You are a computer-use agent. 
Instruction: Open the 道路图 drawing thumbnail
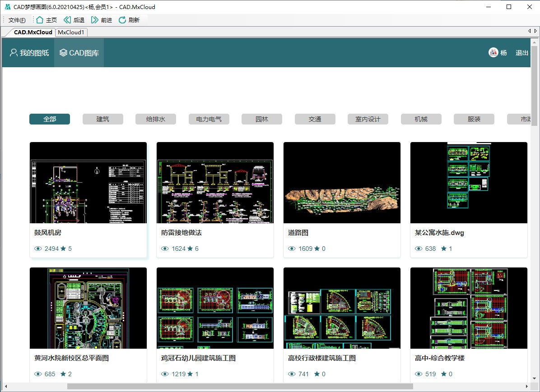[x=341, y=182]
